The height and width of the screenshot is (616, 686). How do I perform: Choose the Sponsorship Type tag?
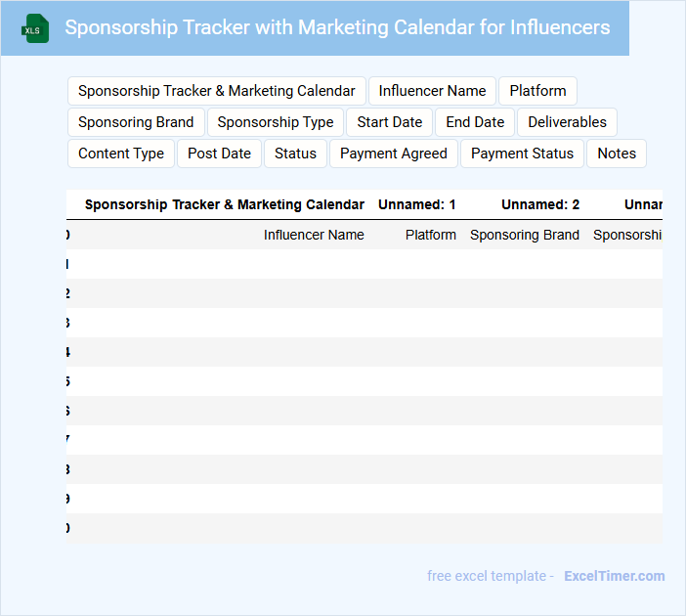(276, 122)
